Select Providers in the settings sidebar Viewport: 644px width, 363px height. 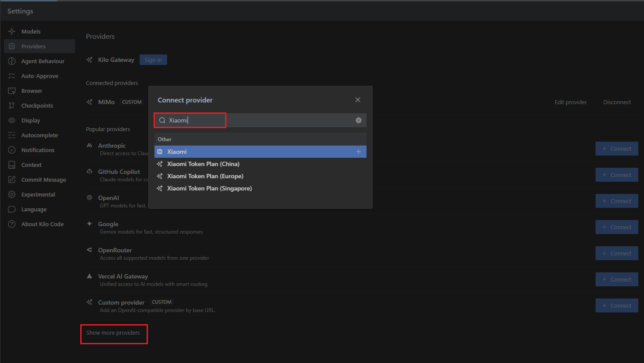(x=39, y=46)
